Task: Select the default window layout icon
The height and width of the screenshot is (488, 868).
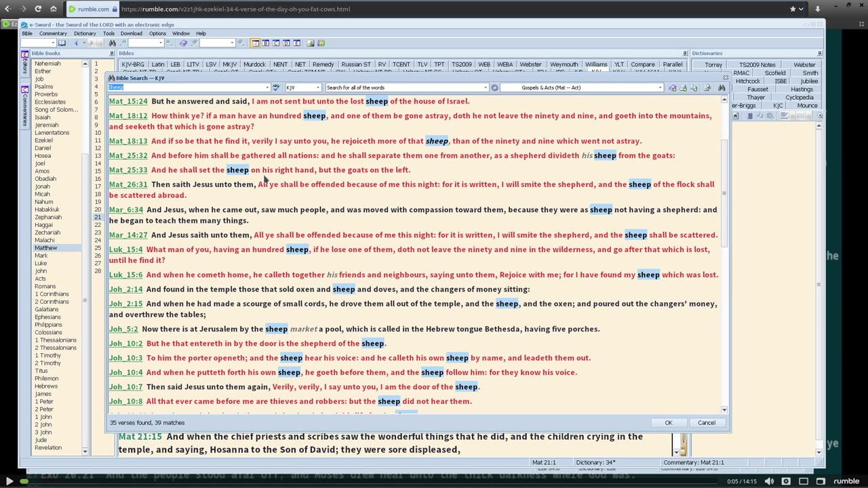Action: tap(255, 43)
